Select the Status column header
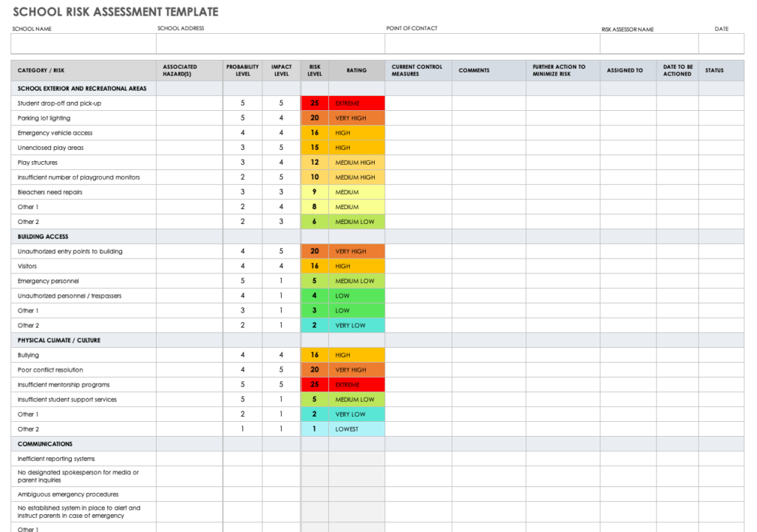Screen dimensions: 757x532 pos(714,71)
